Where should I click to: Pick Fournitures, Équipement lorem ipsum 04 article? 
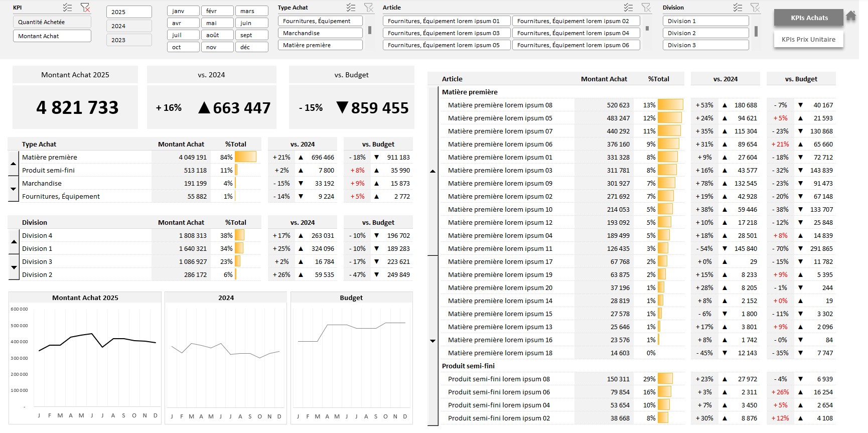576,33
